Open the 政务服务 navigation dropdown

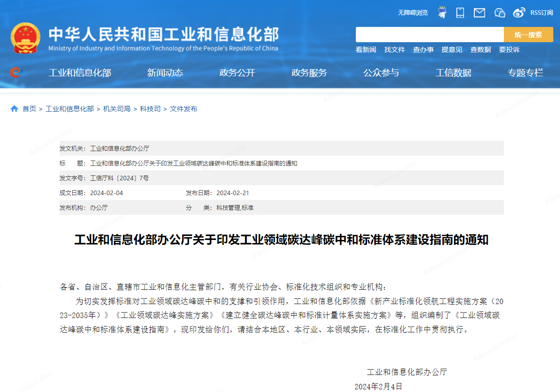[309, 73]
